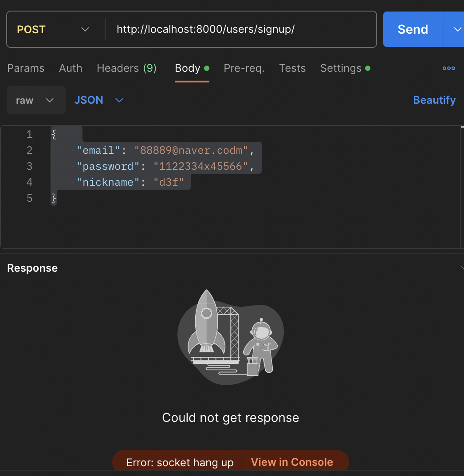The width and height of the screenshot is (464, 476).
Task: Click the socket hang up error message
Action: 180,462
